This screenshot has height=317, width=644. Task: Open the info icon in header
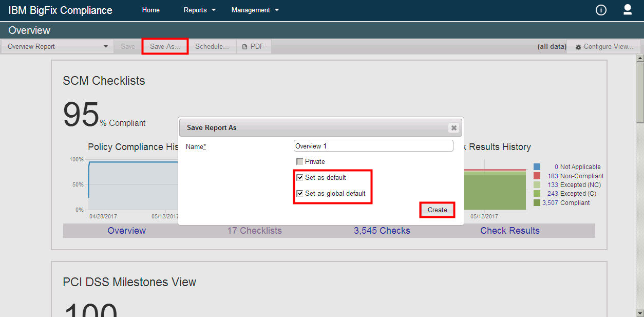pos(601,10)
